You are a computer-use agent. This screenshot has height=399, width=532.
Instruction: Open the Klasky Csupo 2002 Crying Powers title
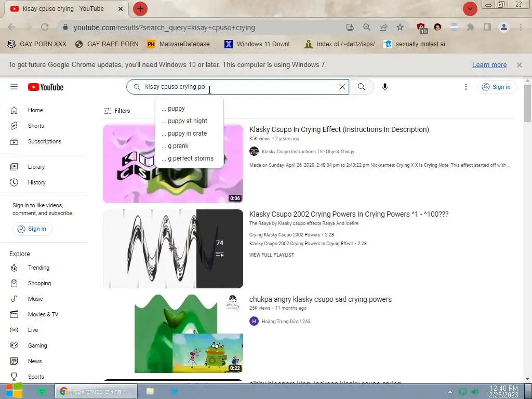coord(349,215)
